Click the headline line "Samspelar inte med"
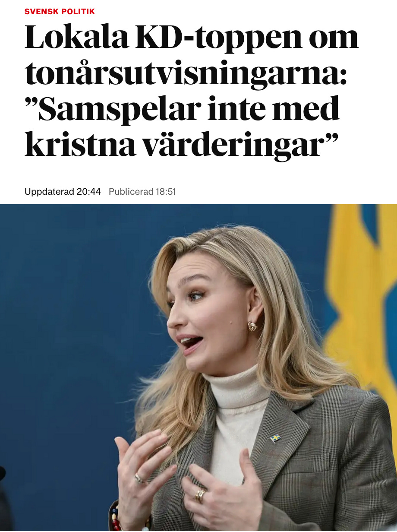Viewport: 397px width, 532px height. 182,110
